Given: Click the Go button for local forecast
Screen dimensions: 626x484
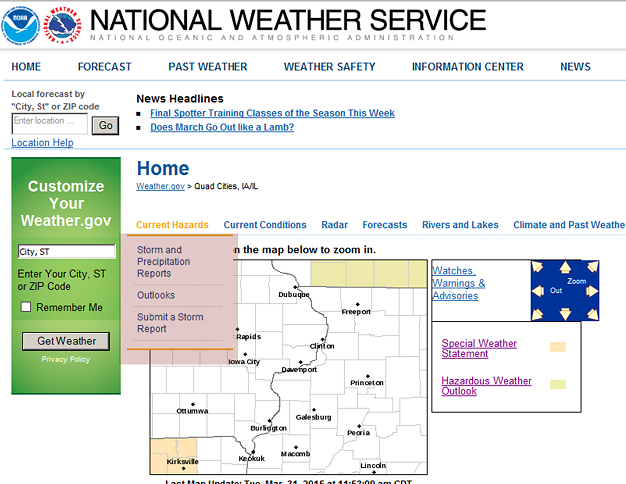Looking at the screenshot, I should (x=105, y=125).
